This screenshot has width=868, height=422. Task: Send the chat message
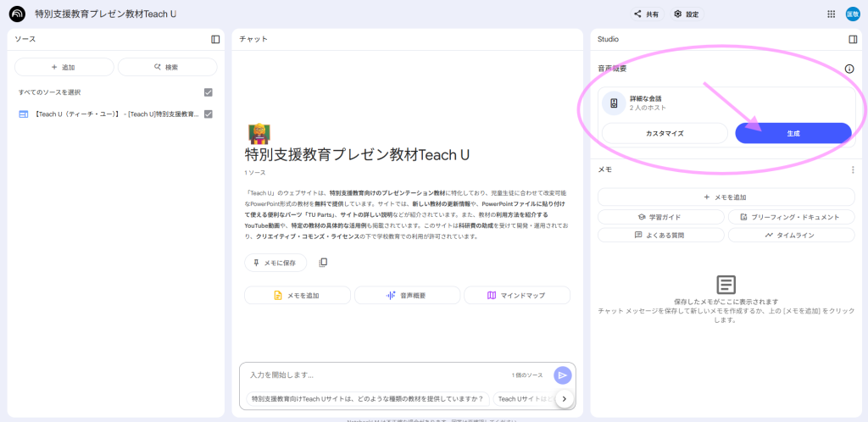pyautogui.click(x=563, y=375)
